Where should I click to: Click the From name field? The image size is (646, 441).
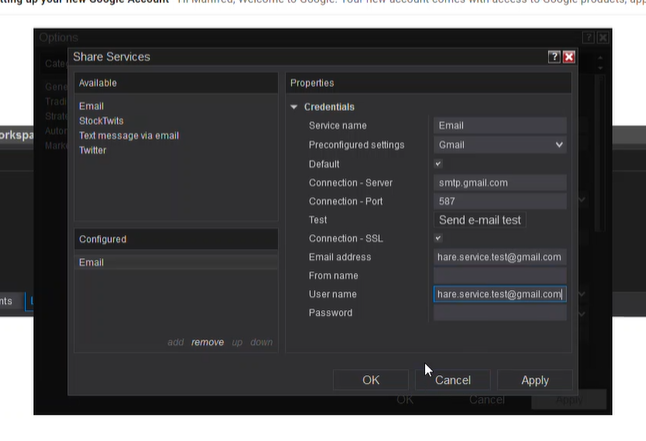click(x=500, y=276)
